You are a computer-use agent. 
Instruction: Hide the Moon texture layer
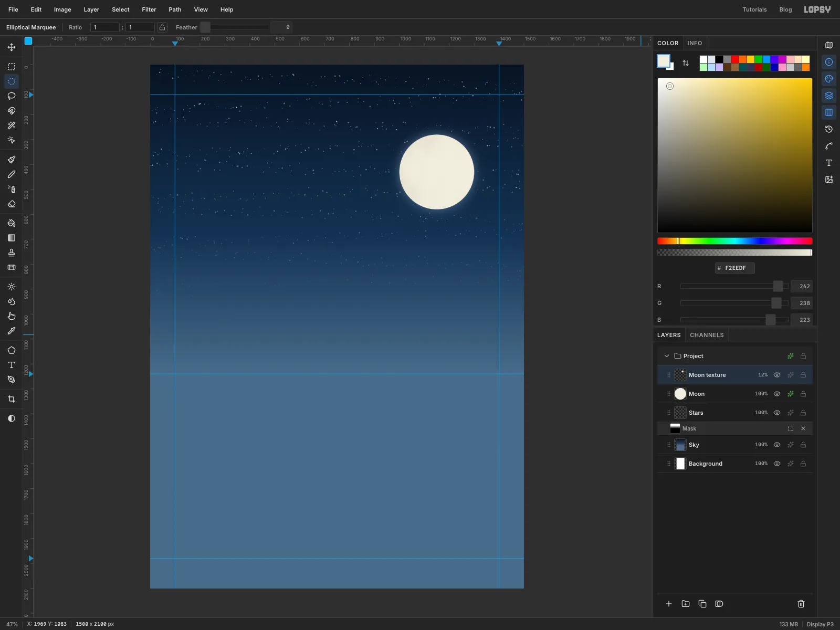[x=777, y=375]
